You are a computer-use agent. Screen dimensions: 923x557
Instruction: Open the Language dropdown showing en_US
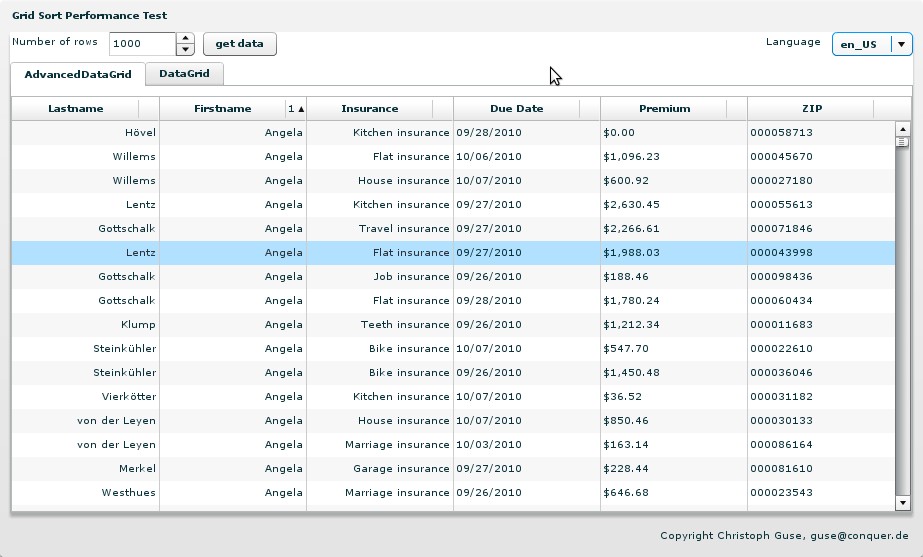pyautogui.click(x=871, y=44)
